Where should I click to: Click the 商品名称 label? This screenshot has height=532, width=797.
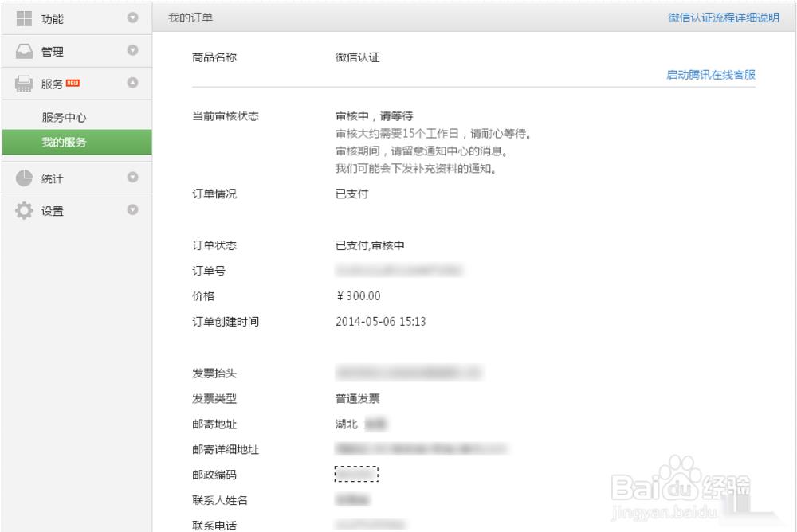click(214, 57)
